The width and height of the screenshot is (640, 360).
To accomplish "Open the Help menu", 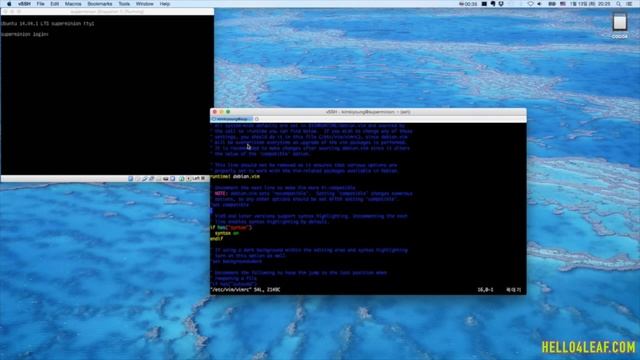I will tap(164, 4).
